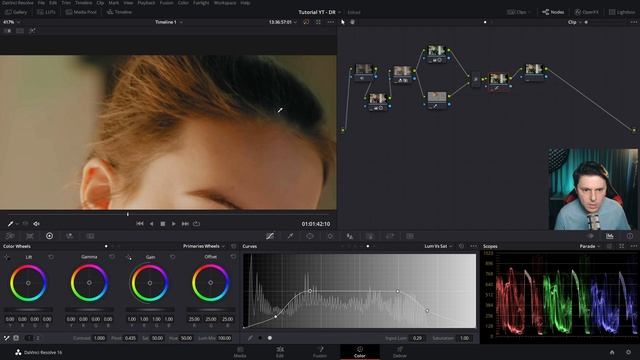Viewport: 640px width, 360px height.
Task: Switch to the Deliver page
Action: 400,352
